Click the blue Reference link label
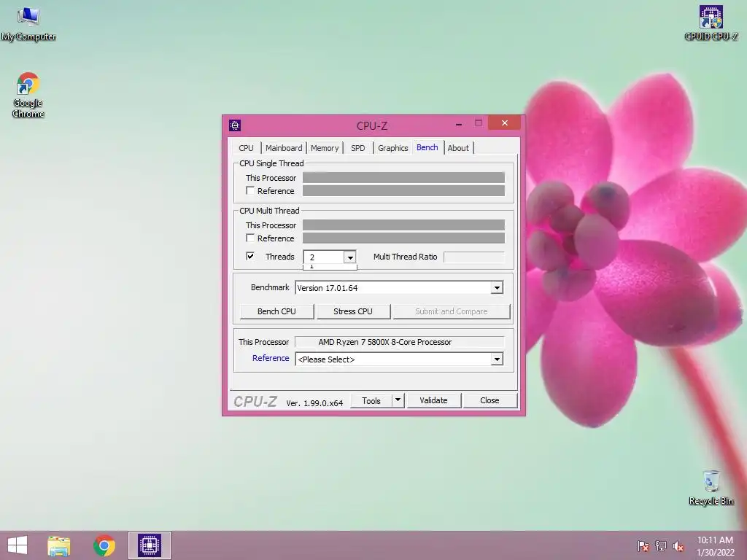The height and width of the screenshot is (560, 747). click(x=271, y=358)
